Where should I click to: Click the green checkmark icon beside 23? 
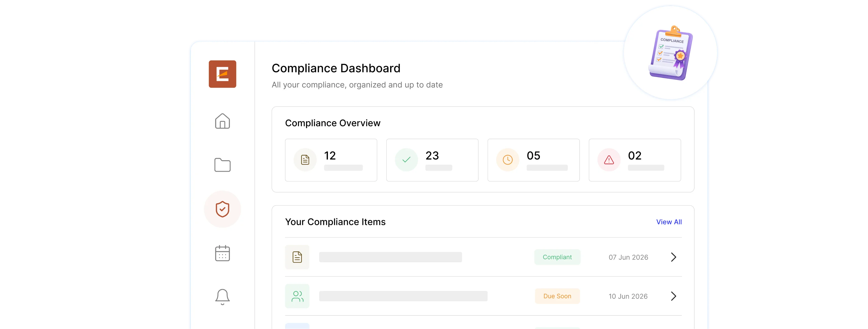(406, 160)
